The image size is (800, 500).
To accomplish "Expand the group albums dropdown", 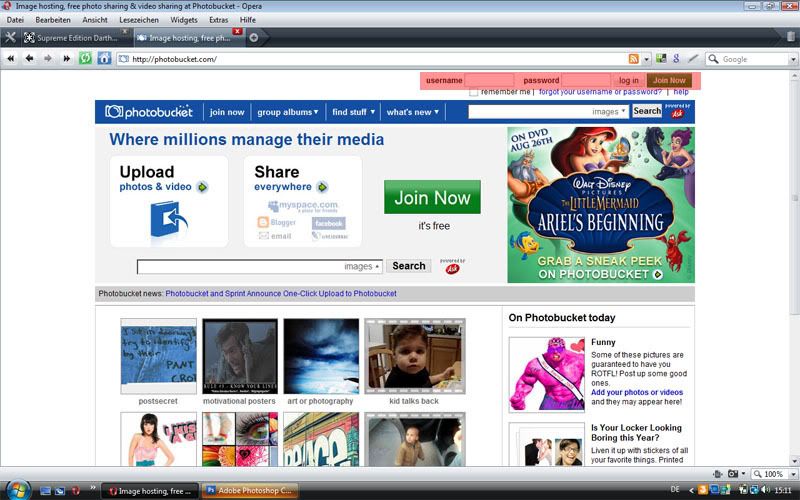I will click(288, 112).
